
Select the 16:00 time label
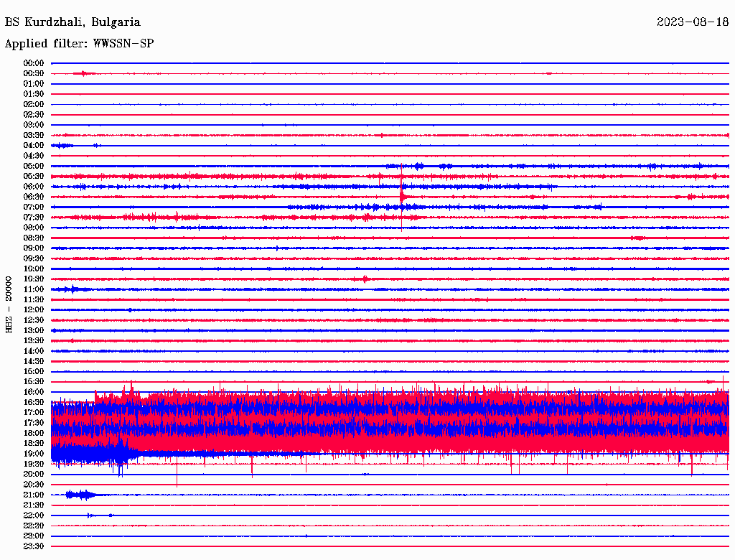pos(34,392)
